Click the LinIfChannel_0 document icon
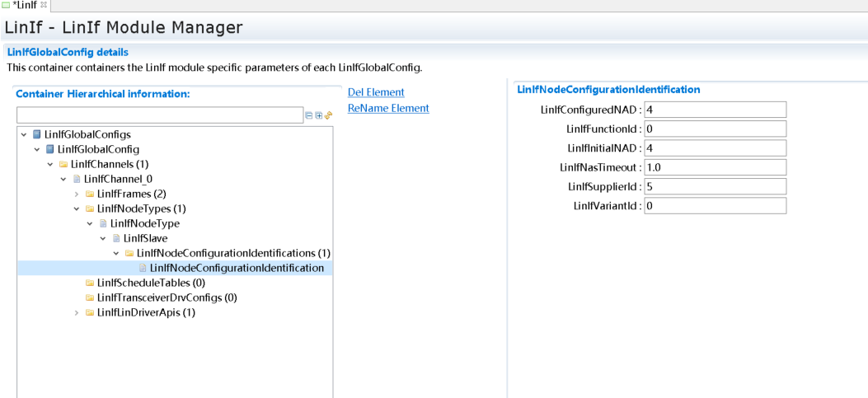Image resolution: width=868 pixels, height=398 pixels. click(76, 179)
